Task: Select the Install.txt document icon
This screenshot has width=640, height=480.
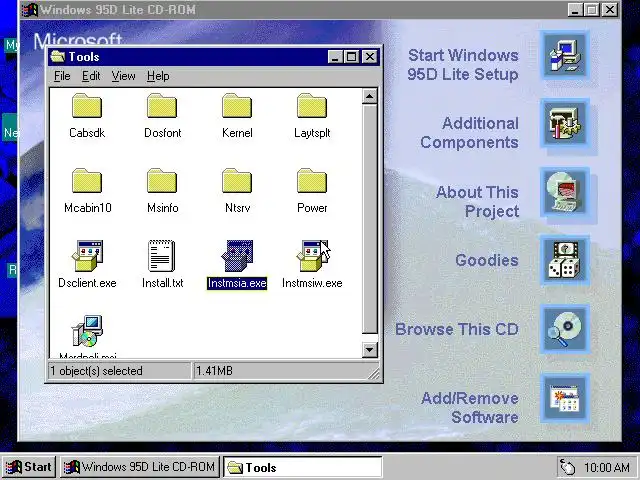Action: point(162,256)
